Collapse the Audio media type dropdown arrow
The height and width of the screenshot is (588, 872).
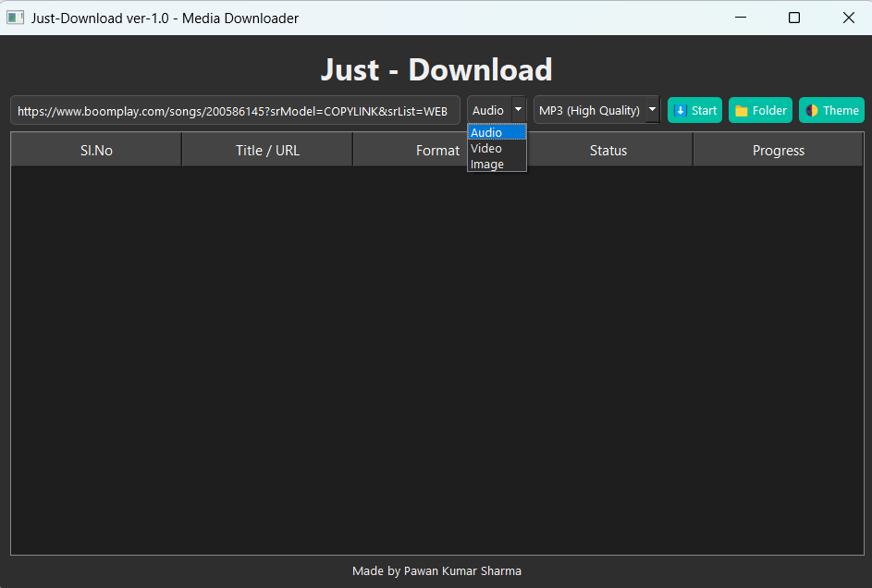[518, 110]
